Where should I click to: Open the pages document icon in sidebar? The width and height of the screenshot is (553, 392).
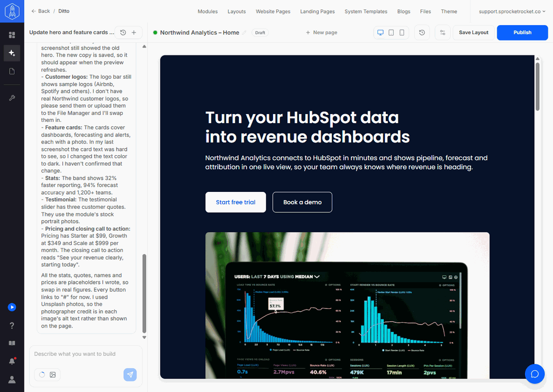(x=12, y=71)
